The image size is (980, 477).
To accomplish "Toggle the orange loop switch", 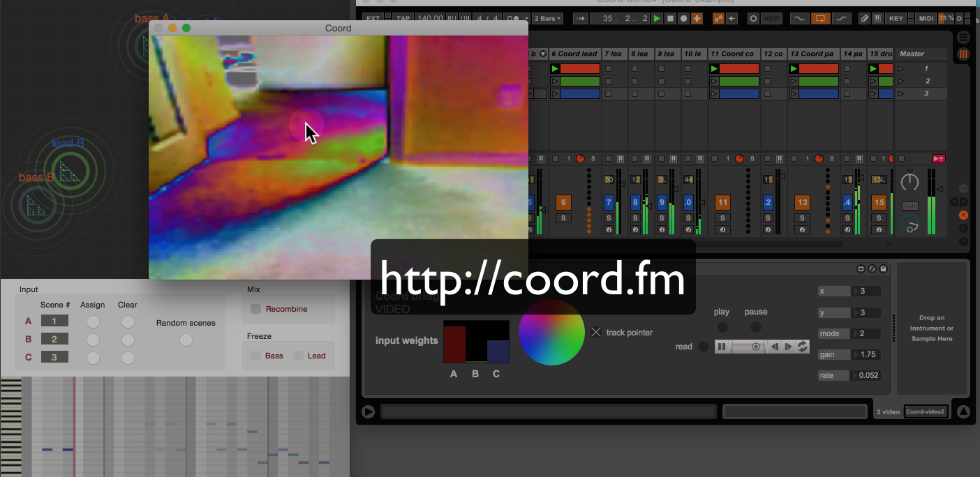I will tap(822, 18).
